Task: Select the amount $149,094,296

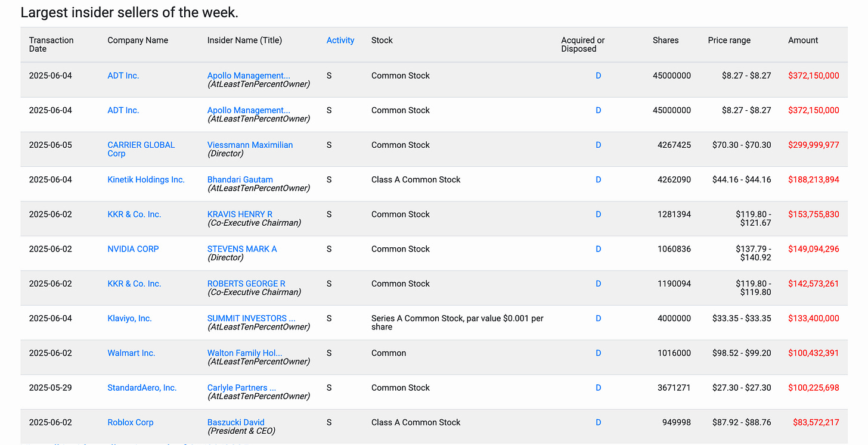Action: 813,249
